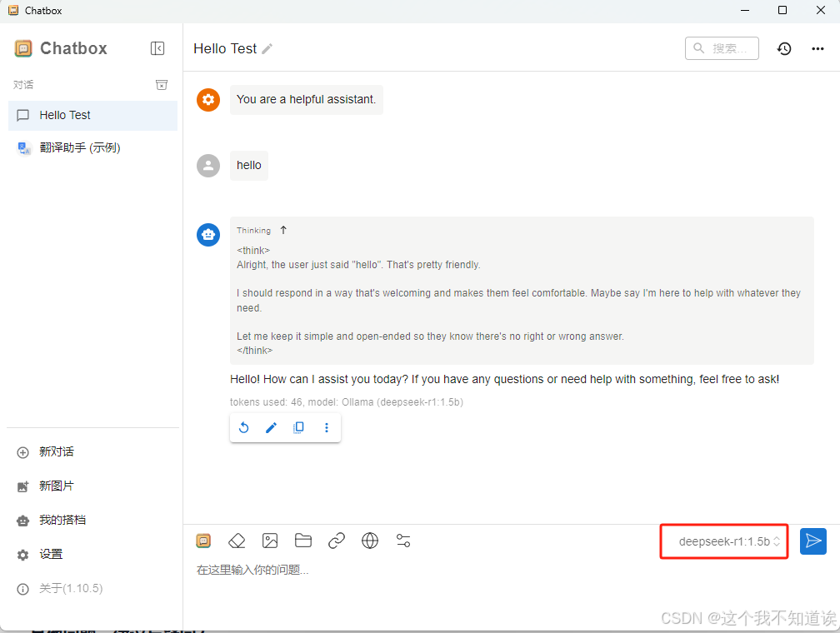The height and width of the screenshot is (633, 840).
Task: Collapse the Thinking section arrow
Action: point(283,229)
